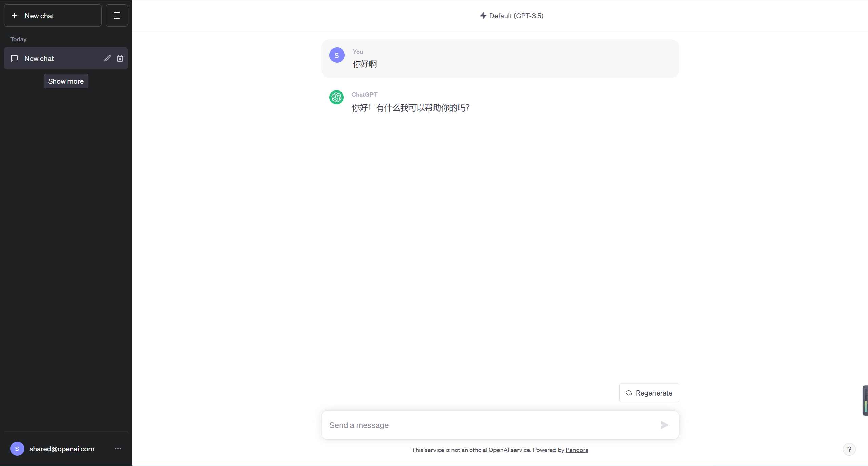Expand the Default (GPT-3.5) model header
The height and width of the screenshot is (466, 868).
[x=516, y=16]
